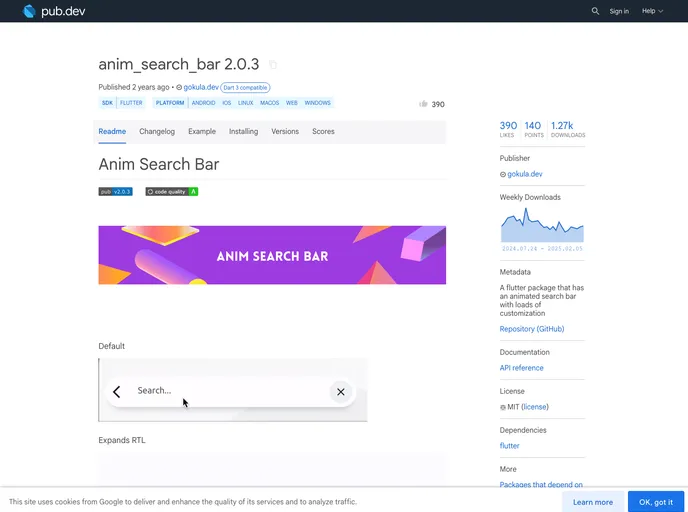Click the Sign in link

coord(619,11)
